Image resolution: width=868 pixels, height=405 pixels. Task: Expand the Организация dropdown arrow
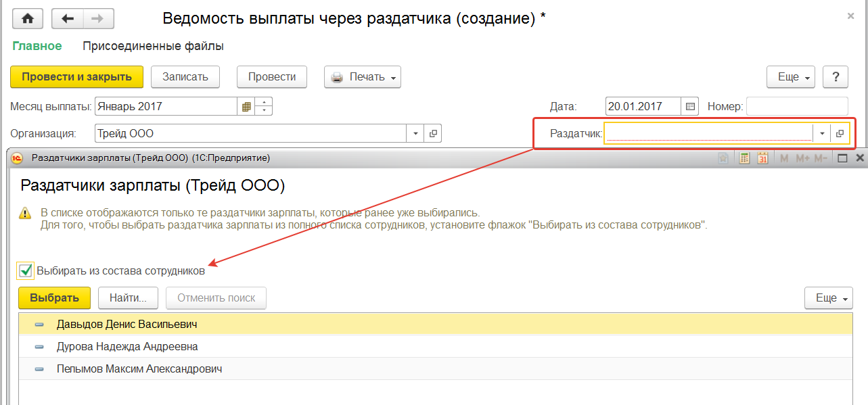[x=415, y=133]
